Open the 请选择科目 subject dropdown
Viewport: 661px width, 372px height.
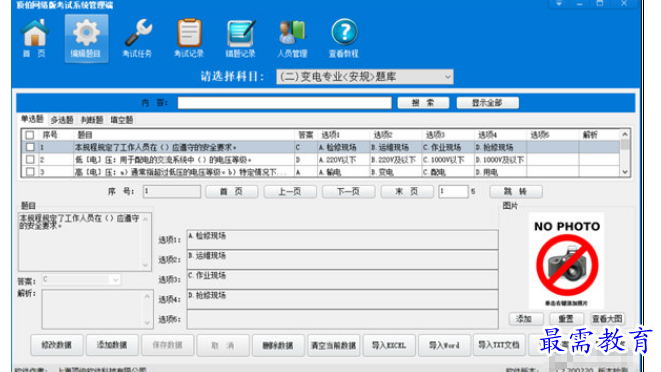365,77
